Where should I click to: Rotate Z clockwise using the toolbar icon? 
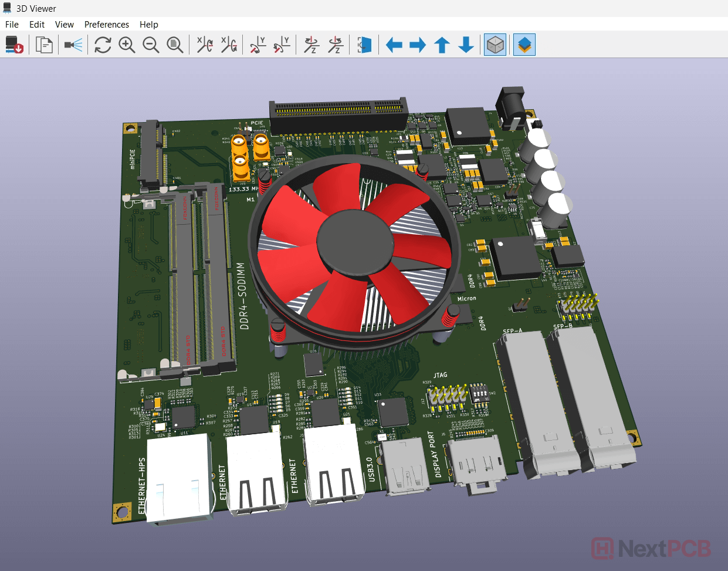pyautogui.click(x=311, y=45)
